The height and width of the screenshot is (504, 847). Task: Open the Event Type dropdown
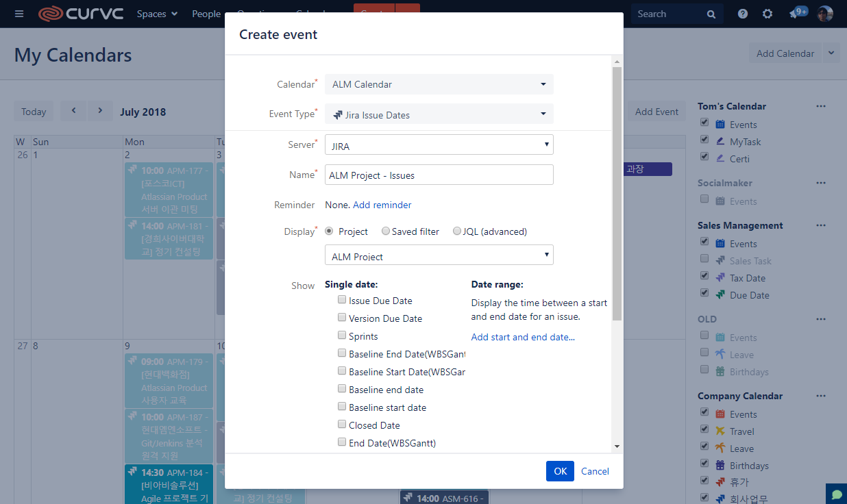(x=439, y=114)
